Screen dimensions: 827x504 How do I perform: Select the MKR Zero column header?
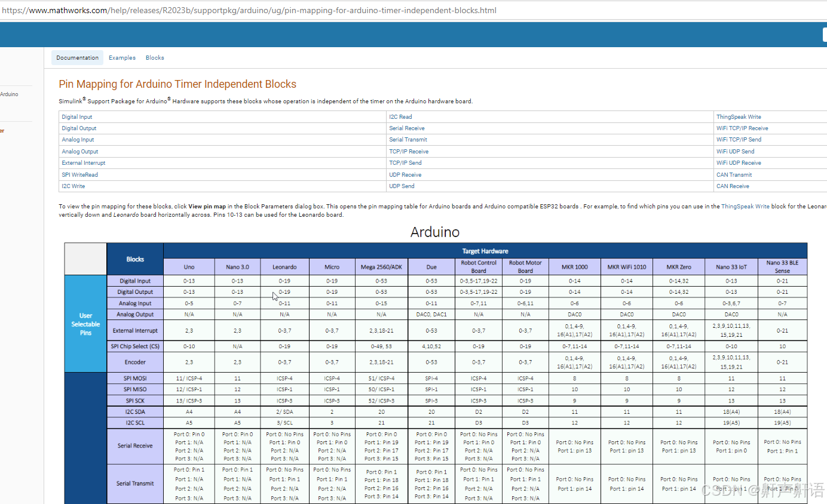679,267
